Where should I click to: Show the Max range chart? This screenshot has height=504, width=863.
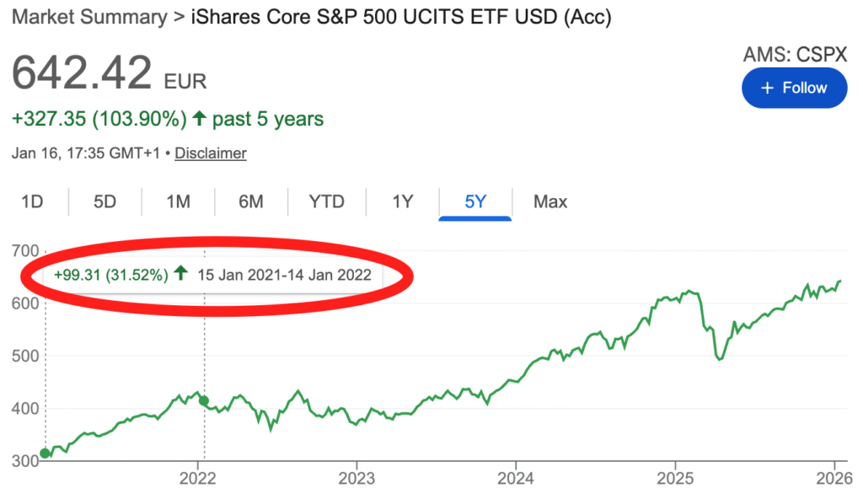549,201
